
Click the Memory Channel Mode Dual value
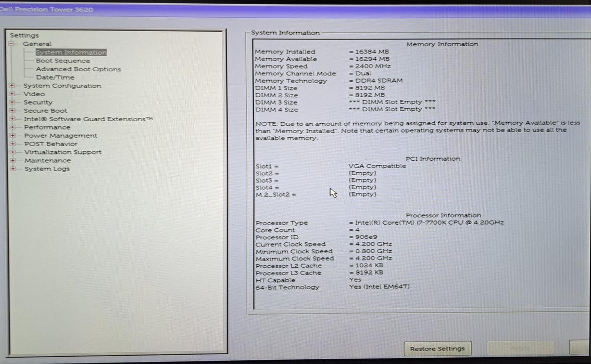point(360,73)
